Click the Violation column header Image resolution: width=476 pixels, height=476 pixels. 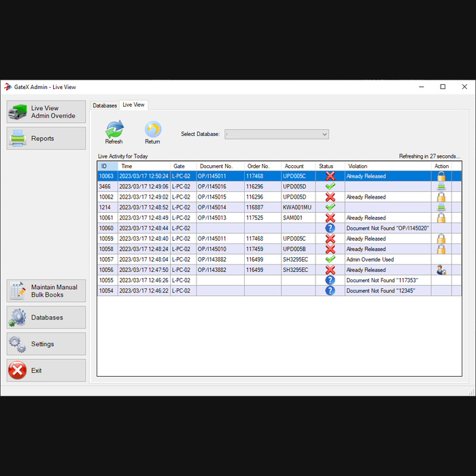coord(388,166)
